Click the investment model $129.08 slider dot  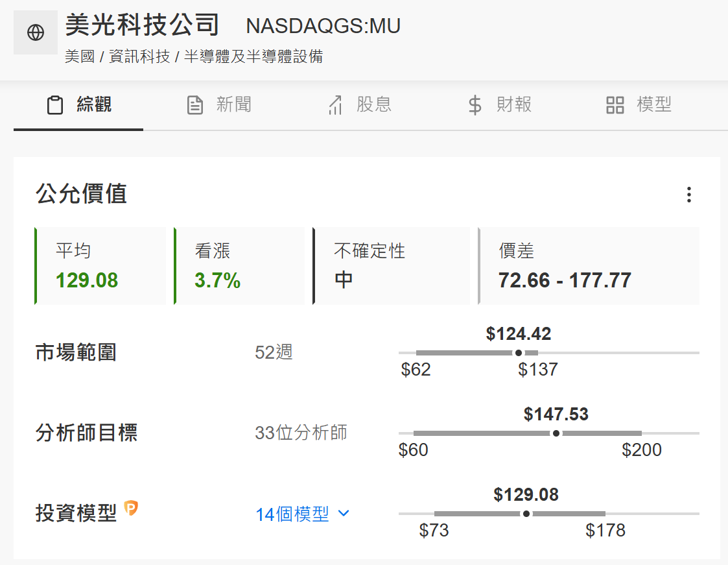[526, 513]
